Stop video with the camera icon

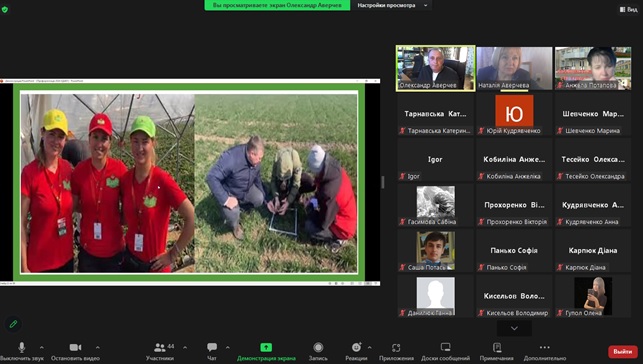75,347
